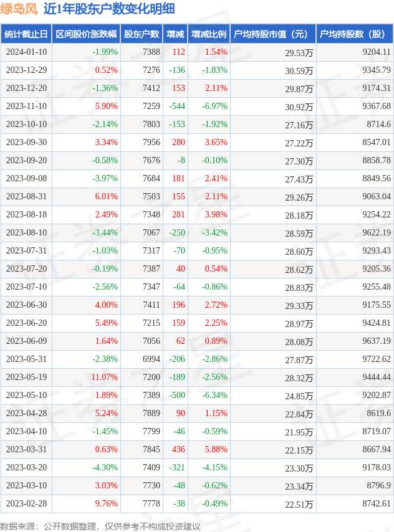This screenshot has height=532, width=394.
Task: Click the 股东户数 column header
Action: [142, 34]
